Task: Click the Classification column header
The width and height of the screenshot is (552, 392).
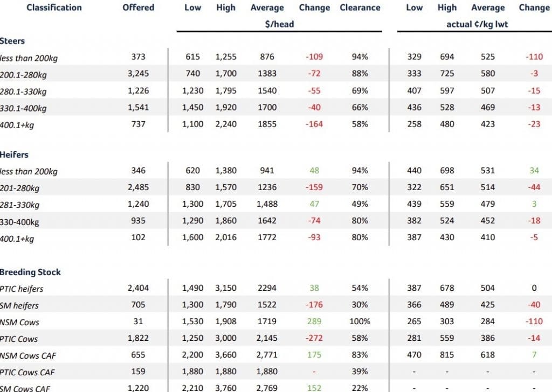Action: tap(54, 8)
